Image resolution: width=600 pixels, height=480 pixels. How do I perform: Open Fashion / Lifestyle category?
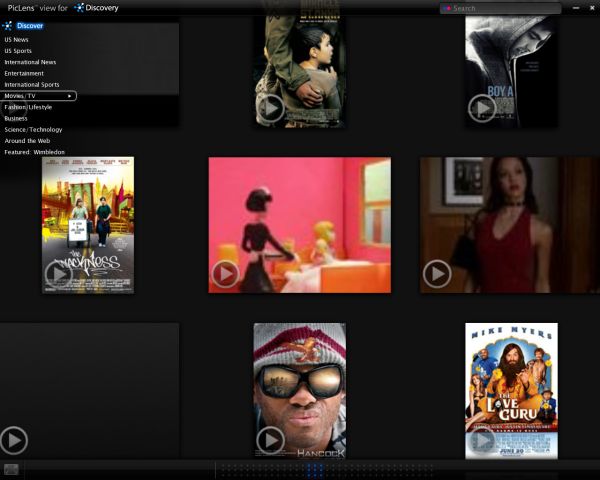28,107
